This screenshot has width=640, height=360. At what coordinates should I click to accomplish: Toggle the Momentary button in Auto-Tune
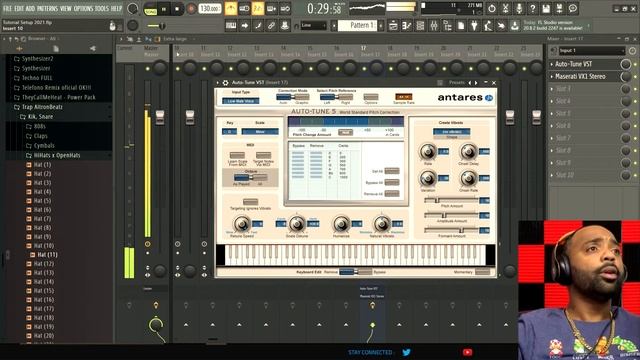pos(482,272)
